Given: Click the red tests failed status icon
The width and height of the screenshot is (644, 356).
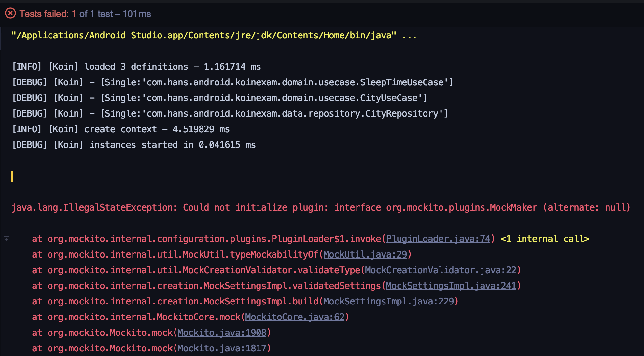Looking at the screenshot, I should pos(10,13).
